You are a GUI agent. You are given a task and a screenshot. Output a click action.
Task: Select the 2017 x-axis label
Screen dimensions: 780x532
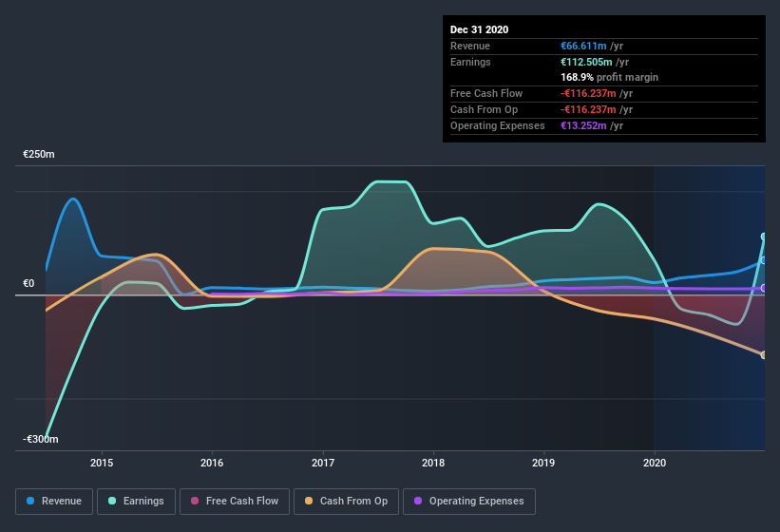tap(323, 463)
